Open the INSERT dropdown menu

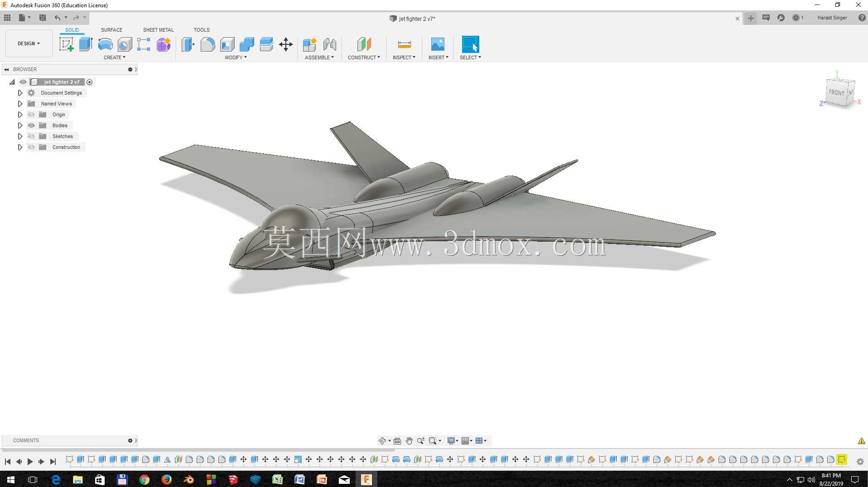coord(439,57)
